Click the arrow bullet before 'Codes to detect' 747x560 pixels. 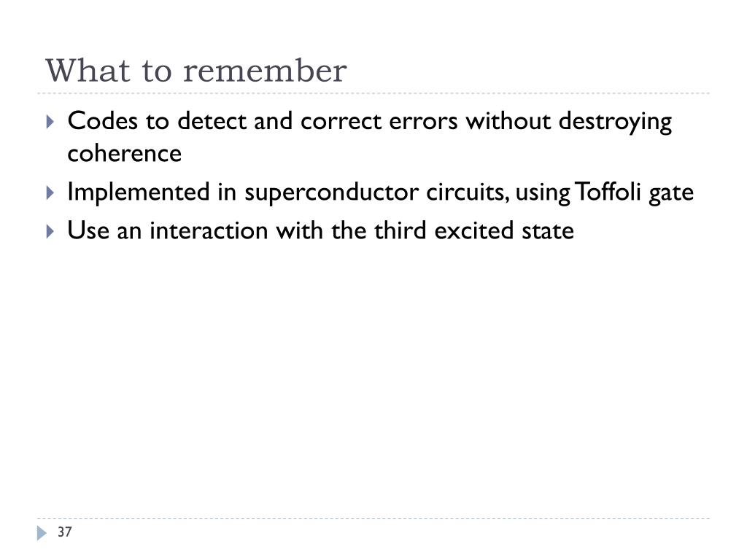click(50, 122)
